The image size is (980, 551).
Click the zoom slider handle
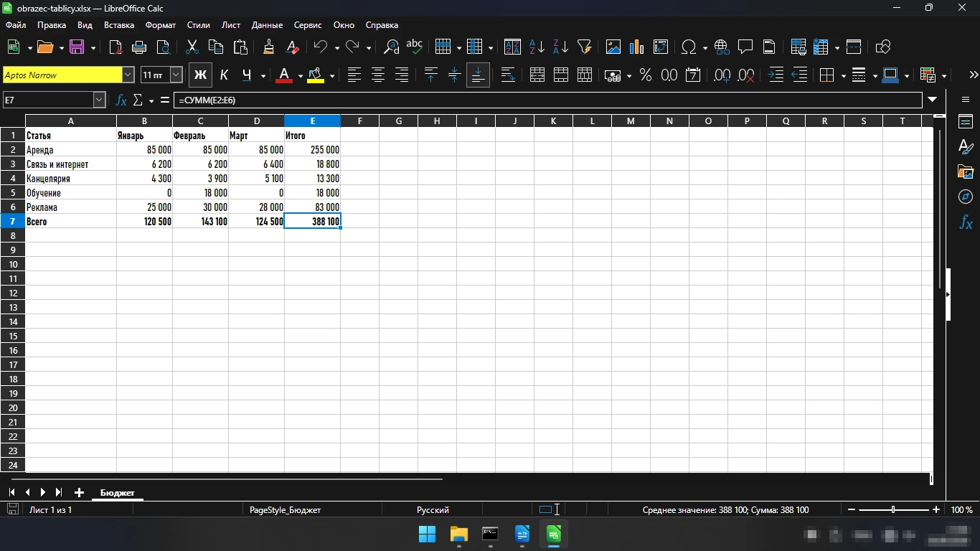click(x=893, y=510)
